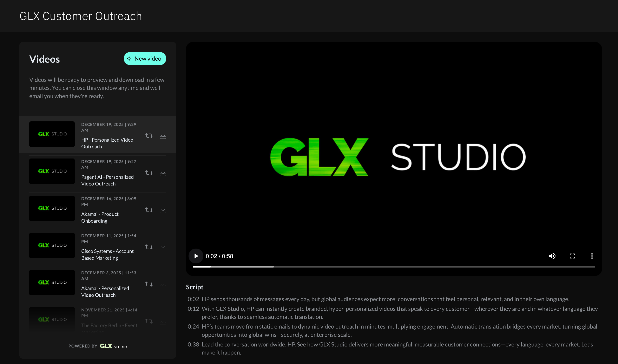Mute the video player volume
Viewport: 618px width, 364px height.
pos(552,256)
